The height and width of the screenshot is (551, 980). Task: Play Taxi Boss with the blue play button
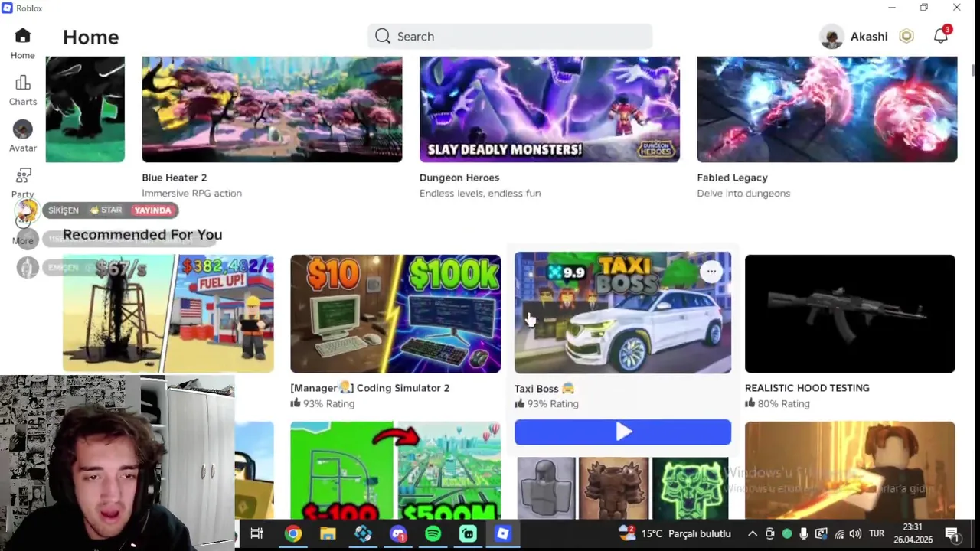[622, 432]
